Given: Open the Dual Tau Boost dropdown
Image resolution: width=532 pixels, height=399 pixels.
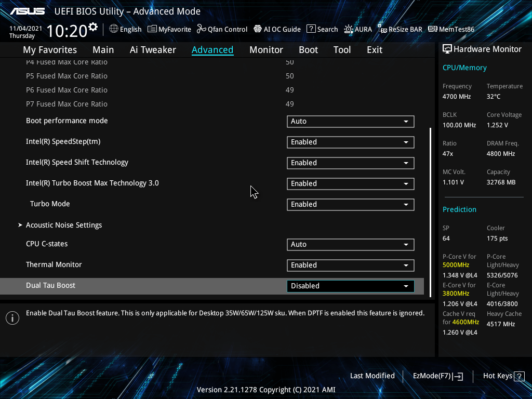Looking at the screenshot, I should coord(351,286).
